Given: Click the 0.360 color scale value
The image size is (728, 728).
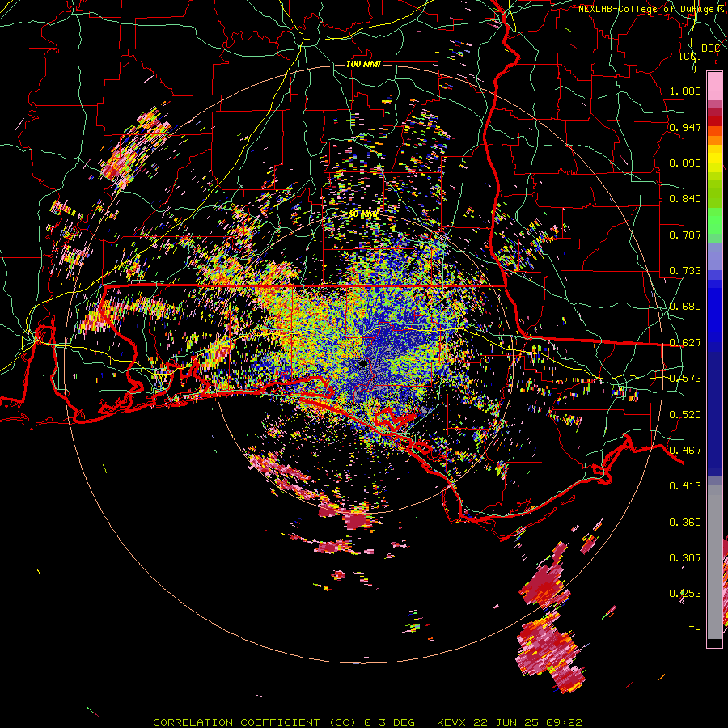Looking at the screenshot, I should coord(685,523).
